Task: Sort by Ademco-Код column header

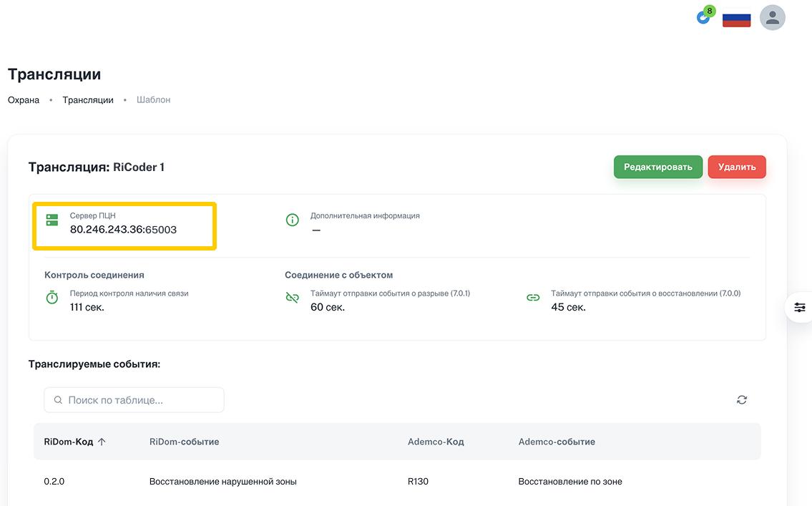Action: tap(436, 442)
